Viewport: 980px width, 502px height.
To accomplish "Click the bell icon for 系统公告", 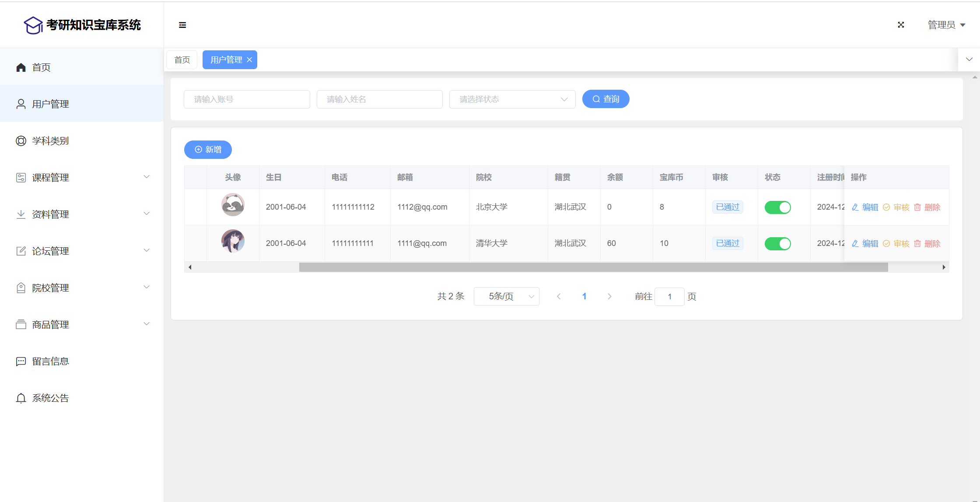I will tap(21, 398).
